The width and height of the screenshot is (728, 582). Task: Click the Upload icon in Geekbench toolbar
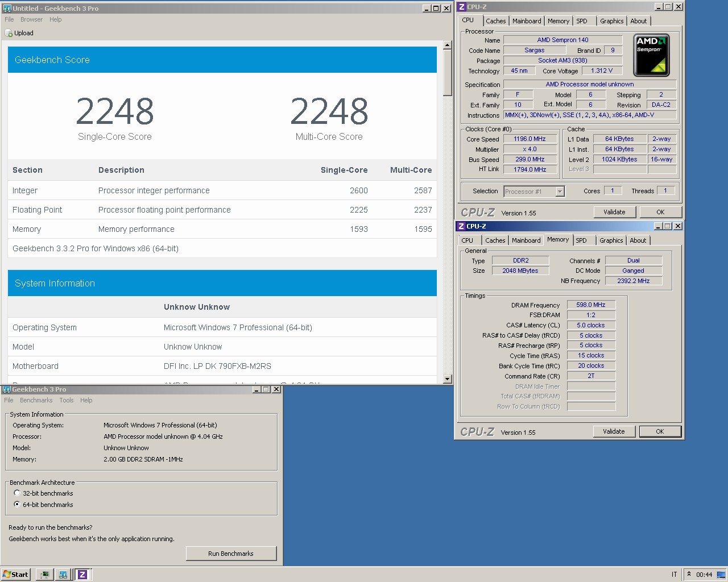9,33
